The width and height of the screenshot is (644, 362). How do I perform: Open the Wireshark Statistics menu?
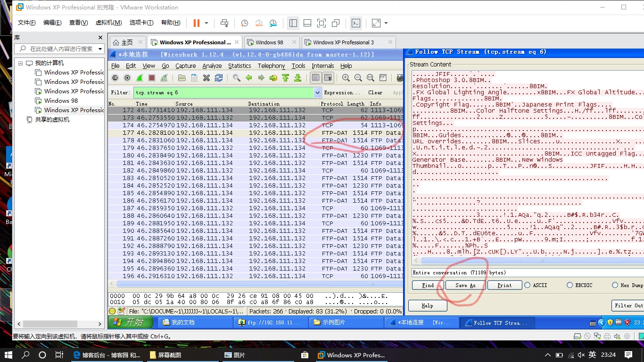(x=239, y=66)
